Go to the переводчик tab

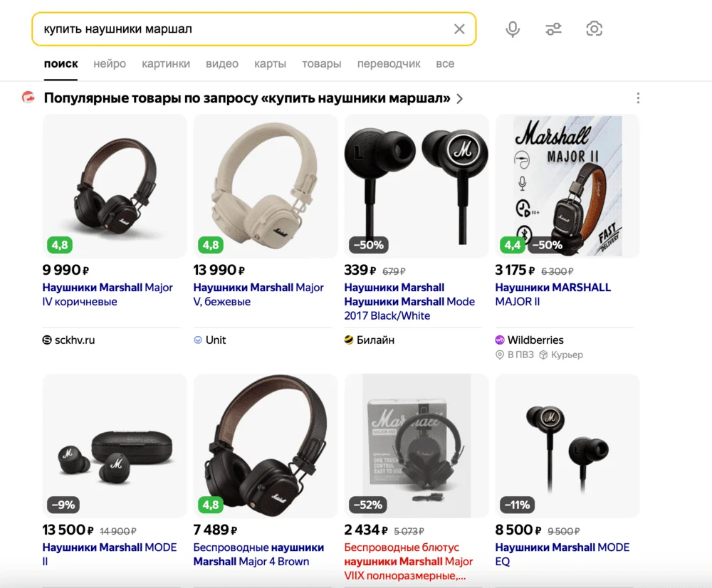(x=389, y=64)
